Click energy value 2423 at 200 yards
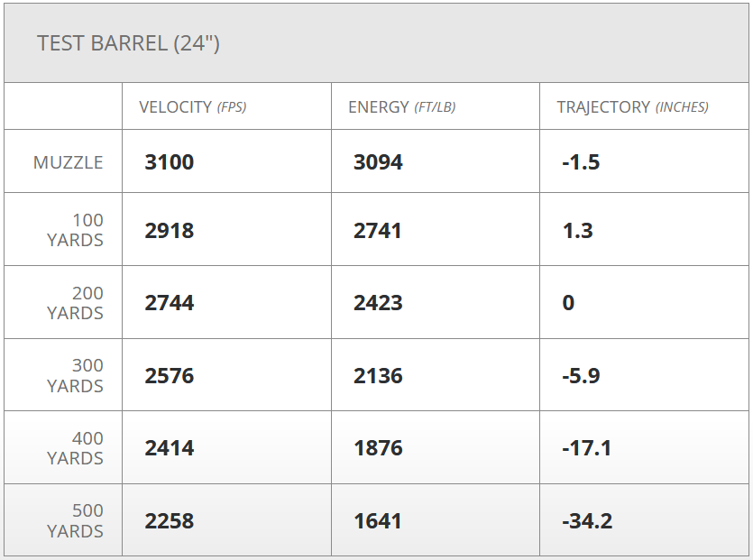Screen dimensions: 753x560 pyautogui.click(x=378, y=303)
